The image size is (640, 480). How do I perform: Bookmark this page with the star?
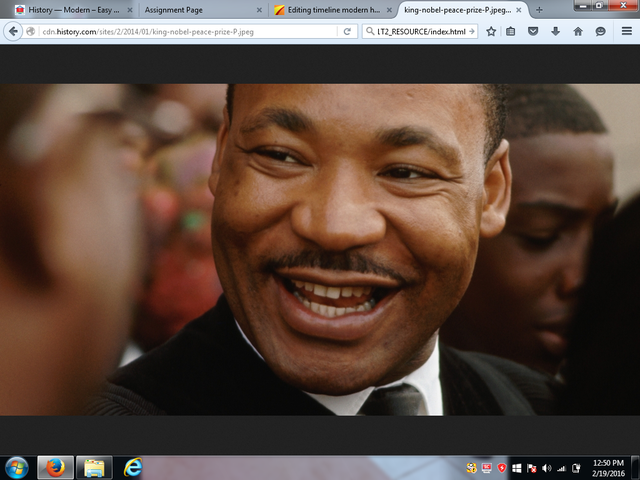[491, 31]
